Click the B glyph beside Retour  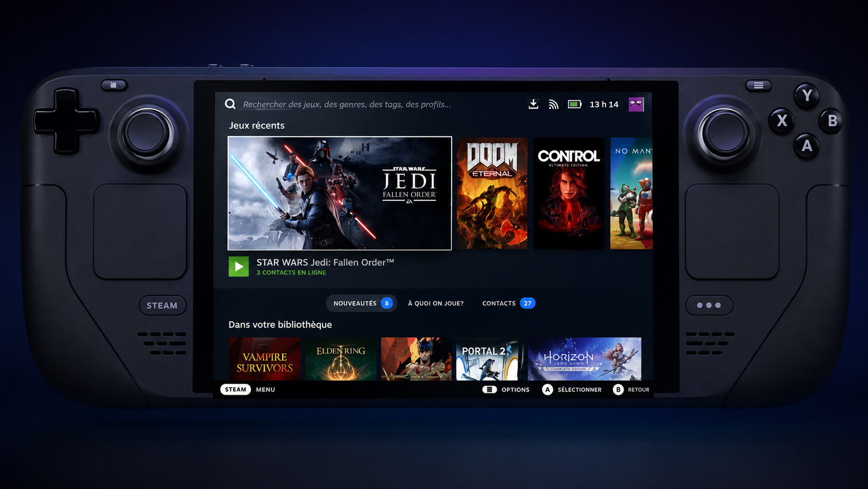click(618, 389)
